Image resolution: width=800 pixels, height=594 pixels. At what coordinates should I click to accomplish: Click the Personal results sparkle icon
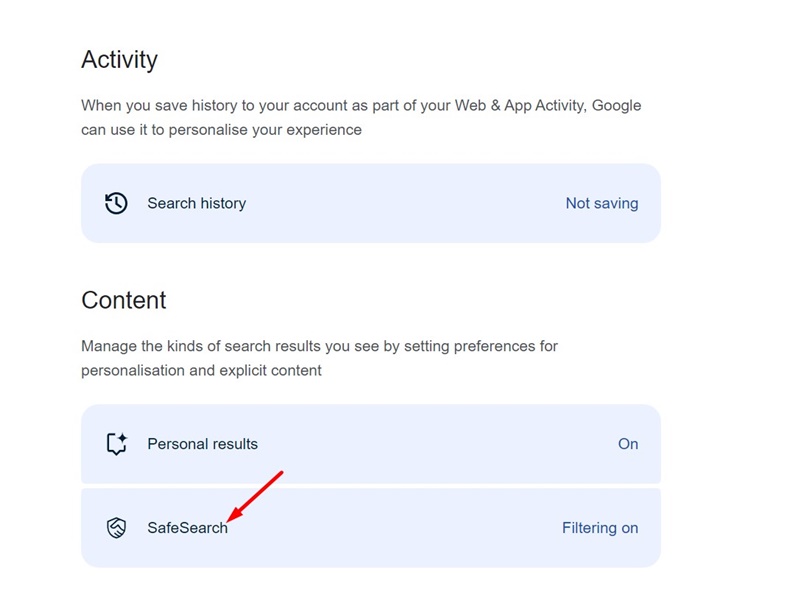(117, 443)
